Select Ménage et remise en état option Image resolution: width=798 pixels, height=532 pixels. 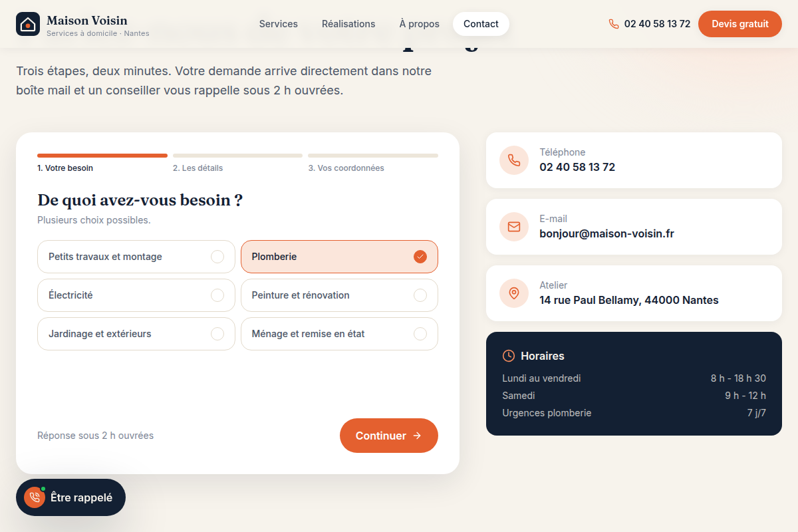339,334
